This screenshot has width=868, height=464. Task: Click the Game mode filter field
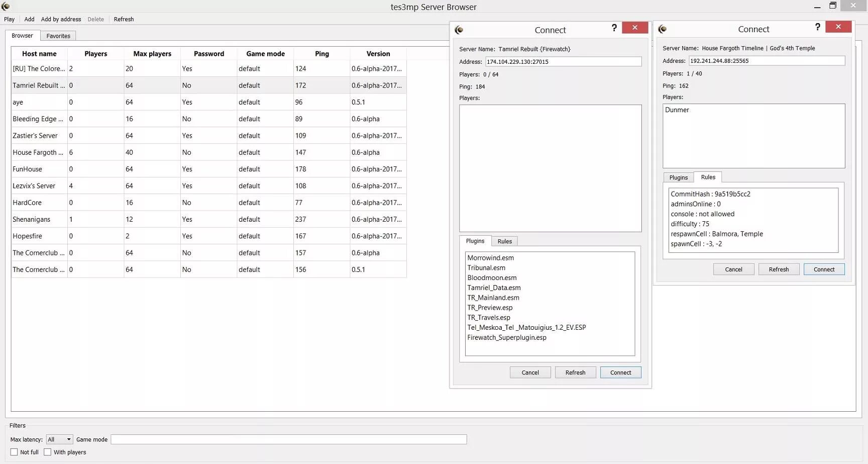(x=289, y=439)
